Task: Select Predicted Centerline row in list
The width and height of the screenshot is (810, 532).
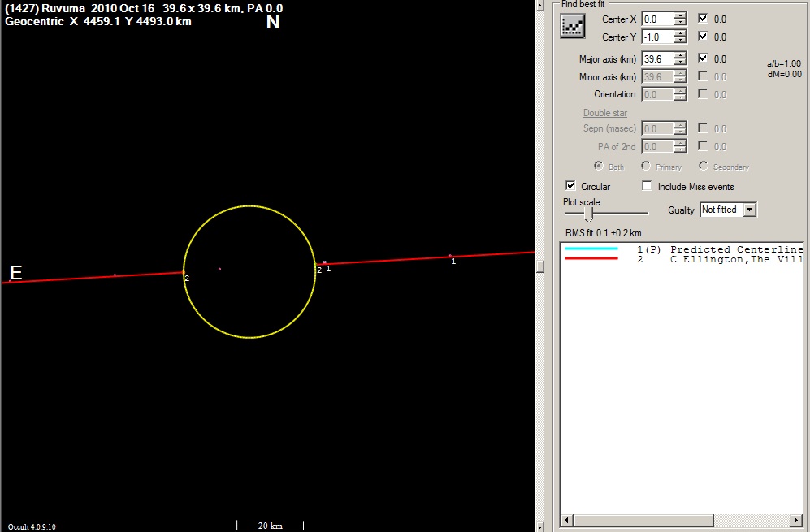Action: tap(682, 249)
